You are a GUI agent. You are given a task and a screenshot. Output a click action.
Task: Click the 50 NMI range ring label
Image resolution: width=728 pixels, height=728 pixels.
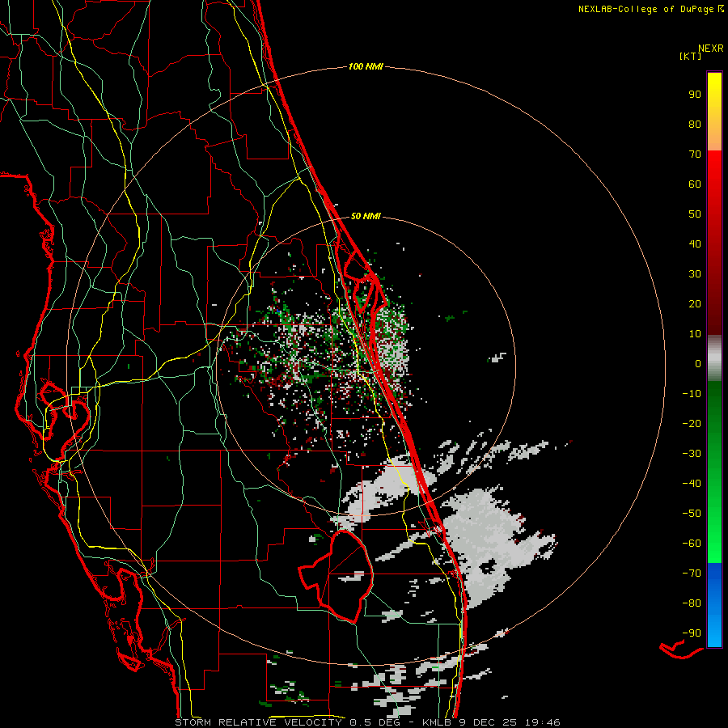(x=366, y=216)
